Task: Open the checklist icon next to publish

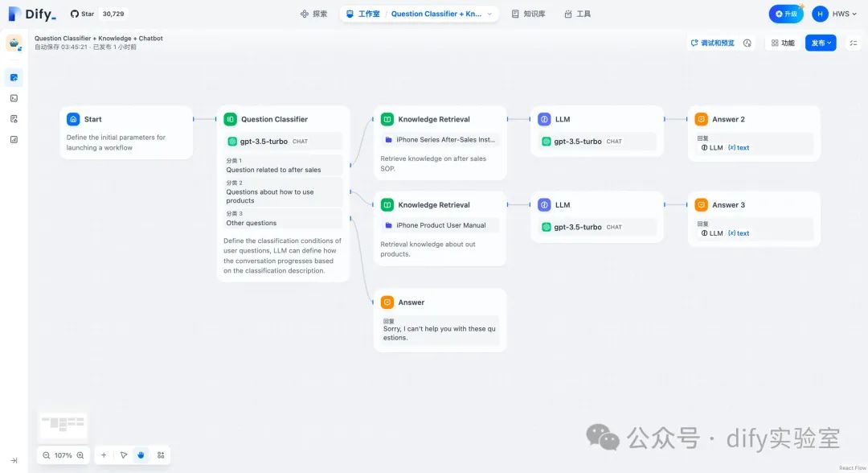Action: (854, 43)
